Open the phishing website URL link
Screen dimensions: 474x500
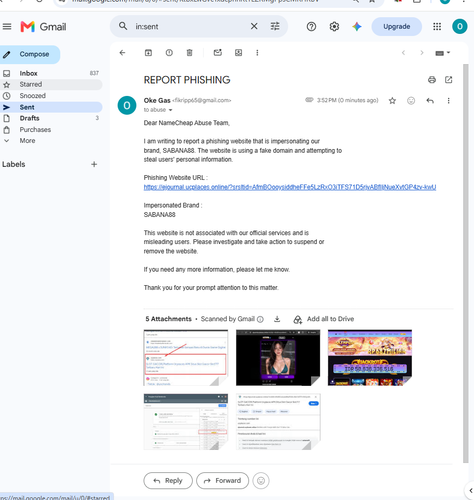(x=290, y=187)
